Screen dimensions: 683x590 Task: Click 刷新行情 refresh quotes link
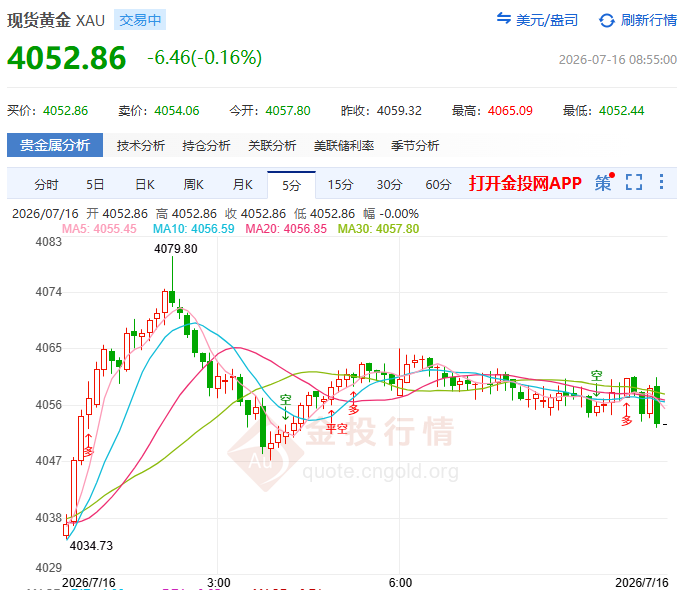(649, 20)
